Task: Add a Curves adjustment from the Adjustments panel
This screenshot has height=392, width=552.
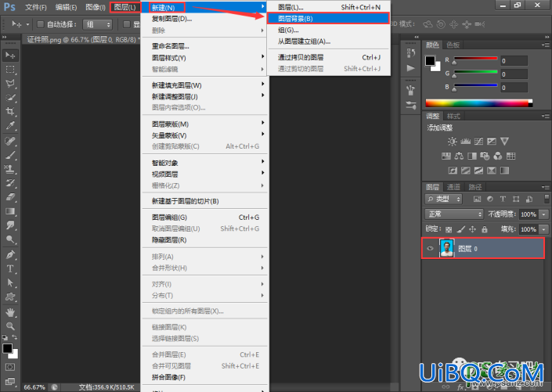Action: (x=478, y=142)
